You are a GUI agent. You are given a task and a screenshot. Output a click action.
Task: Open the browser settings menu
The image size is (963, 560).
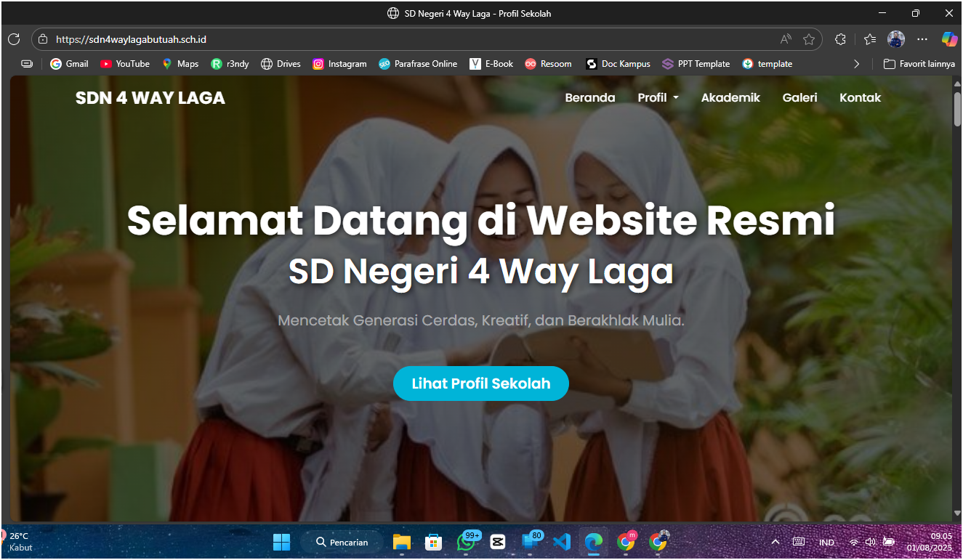(922, 39)
